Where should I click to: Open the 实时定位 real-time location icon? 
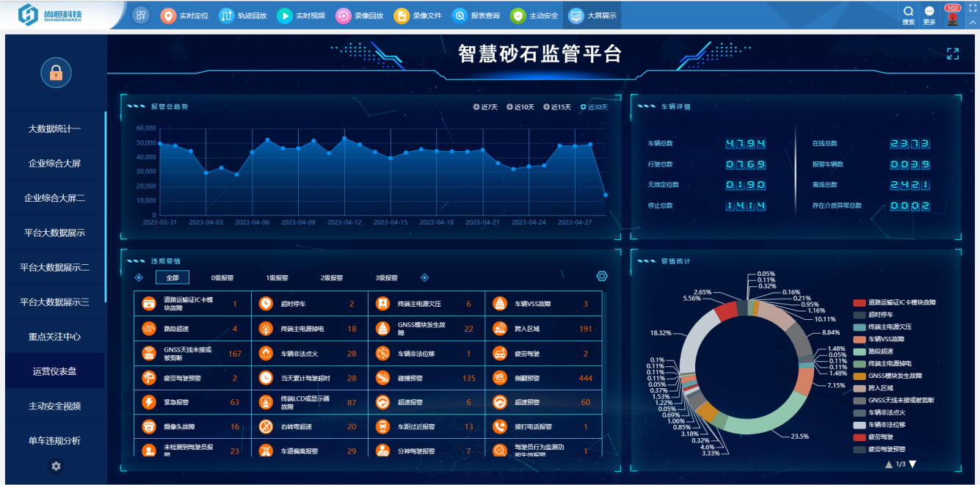click(x=168, y=15)
